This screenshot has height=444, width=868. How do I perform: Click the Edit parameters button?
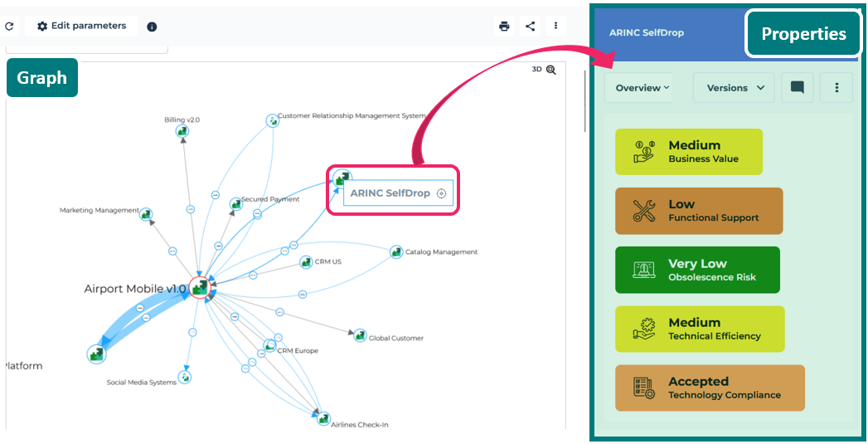(81, 26)
